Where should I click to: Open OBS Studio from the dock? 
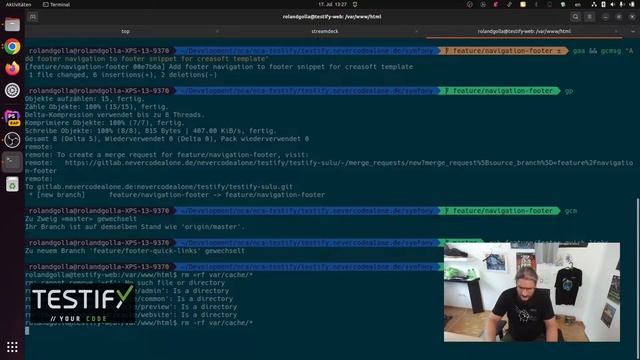[x=12, y=140]
